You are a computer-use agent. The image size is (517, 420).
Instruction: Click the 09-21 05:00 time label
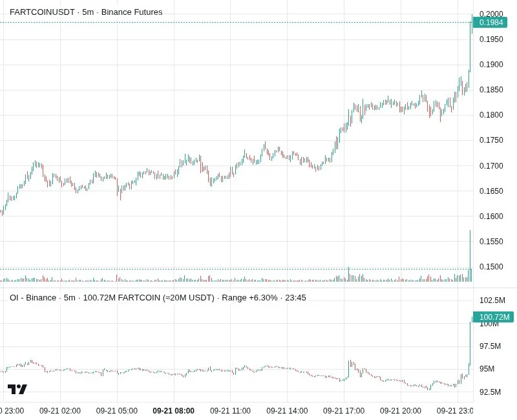117,411
